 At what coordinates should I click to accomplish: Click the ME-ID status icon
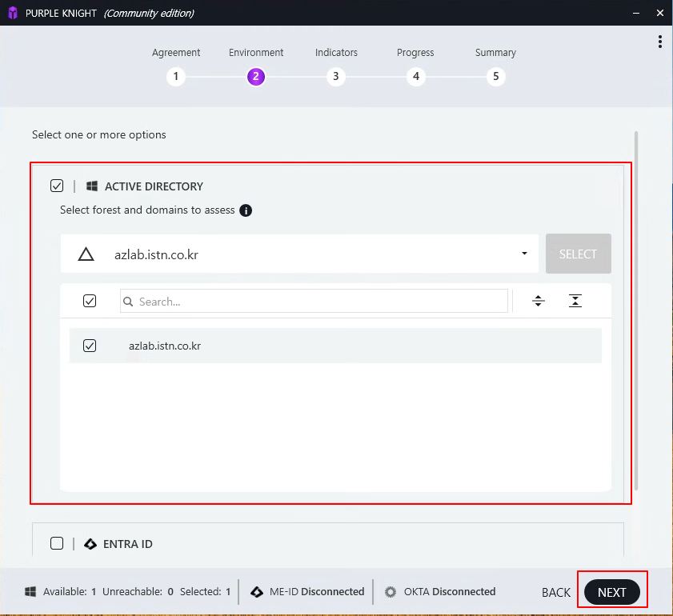point(257,591)
